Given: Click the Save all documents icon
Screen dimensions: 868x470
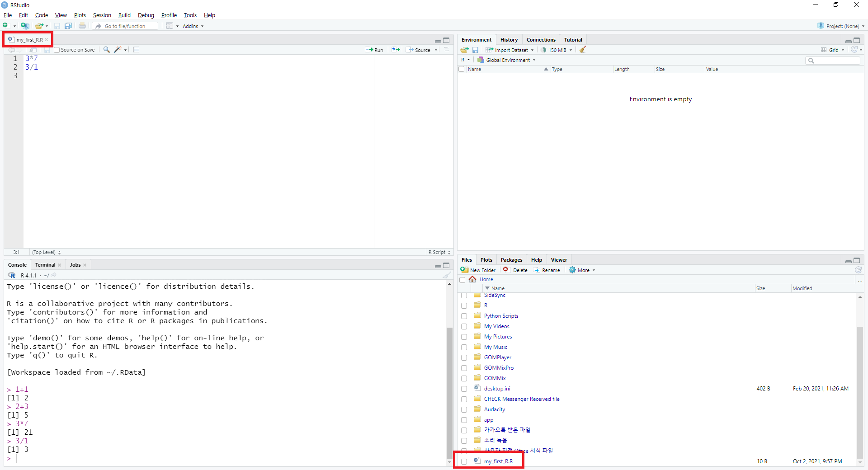Looking at the screenshot, I should pos(68,26).
